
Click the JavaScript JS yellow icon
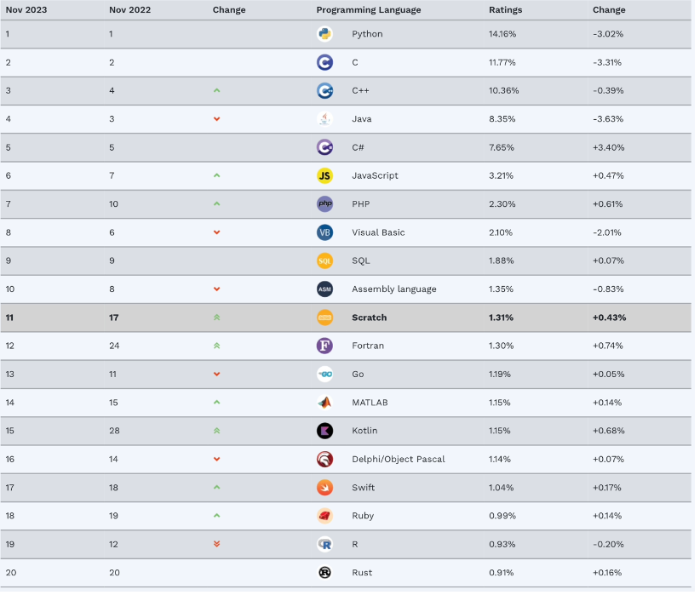[324, 175]
